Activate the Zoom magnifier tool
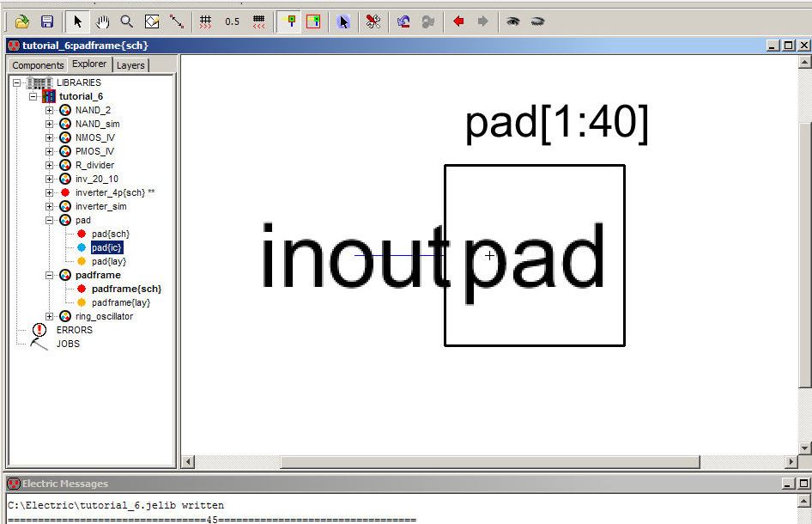Screen dimensions: 812x524 (127, 21)
